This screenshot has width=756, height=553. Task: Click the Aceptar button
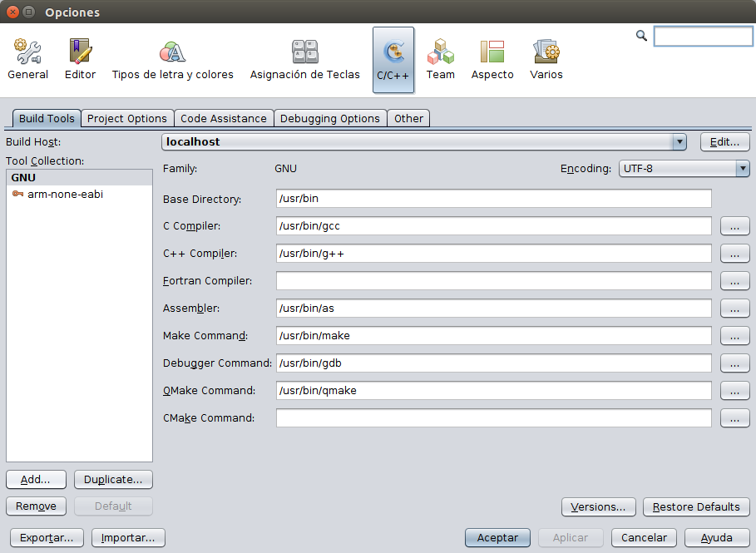(497, 537)
